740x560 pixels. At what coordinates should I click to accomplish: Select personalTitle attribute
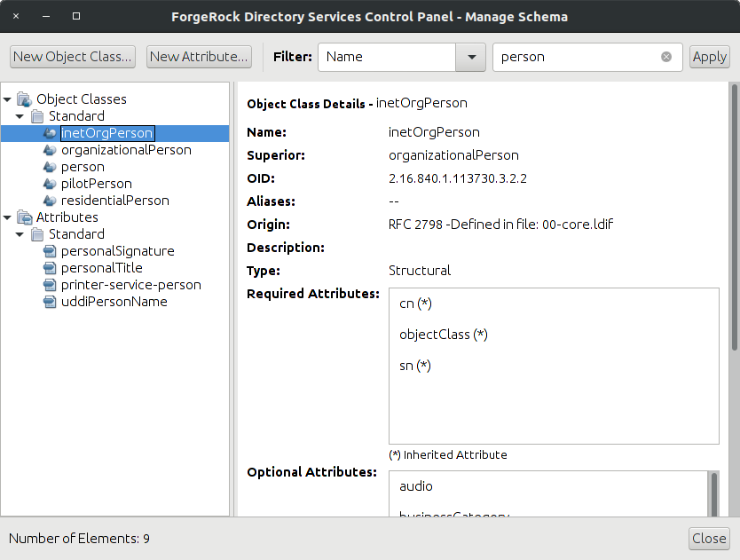[101, 268]
